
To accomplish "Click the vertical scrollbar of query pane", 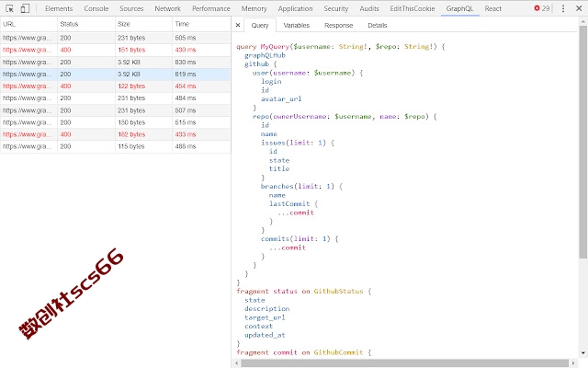I will pyautogui.click(x=583, y=142).
